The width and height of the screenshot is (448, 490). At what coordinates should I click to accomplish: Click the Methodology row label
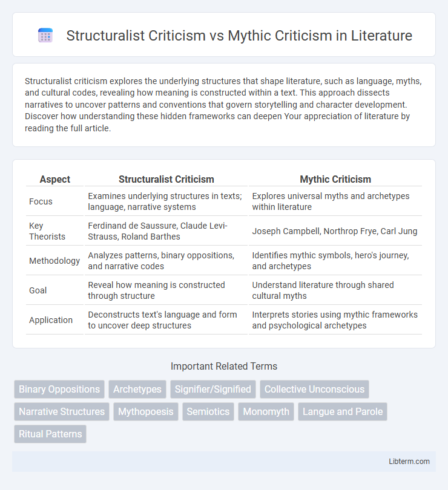pyautogui.click(x=55, y=261)
